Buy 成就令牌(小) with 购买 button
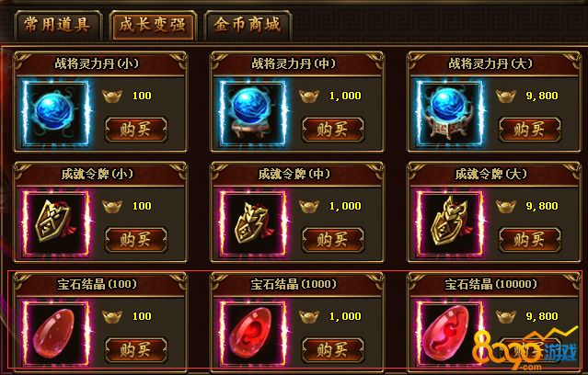Image resolution: width=588 pixels, height=375 pixels. [x=136, y=240]
